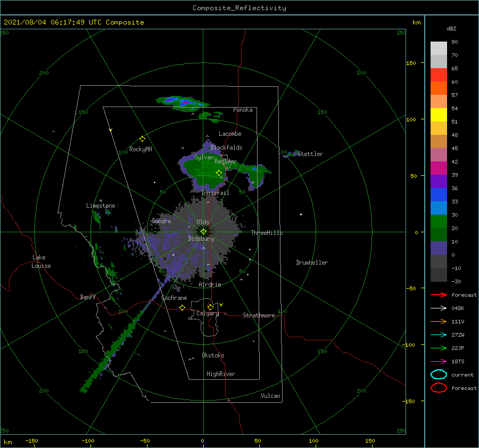Click the green 22JP arrow icon
This screenshot has width=479, height=448.
coord(439,348)
